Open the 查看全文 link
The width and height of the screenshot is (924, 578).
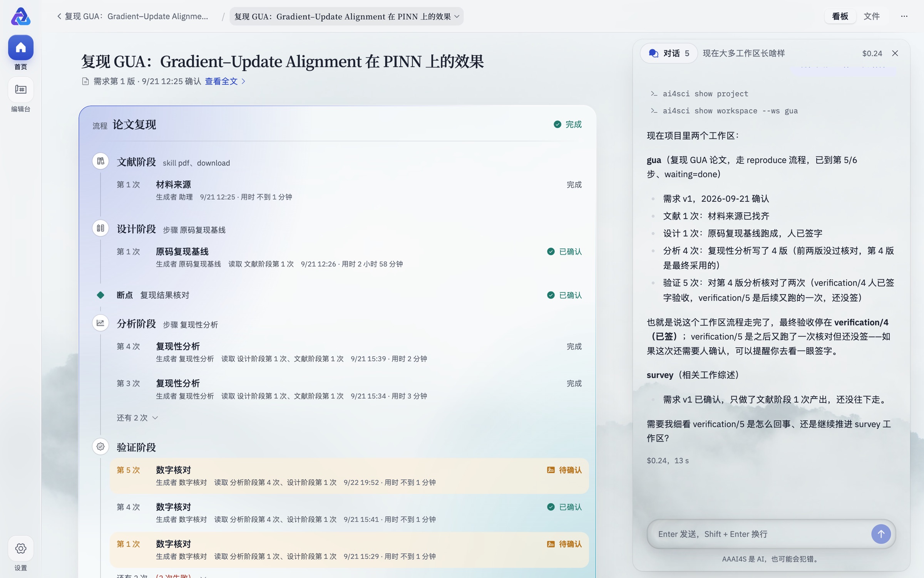point(221,81)
